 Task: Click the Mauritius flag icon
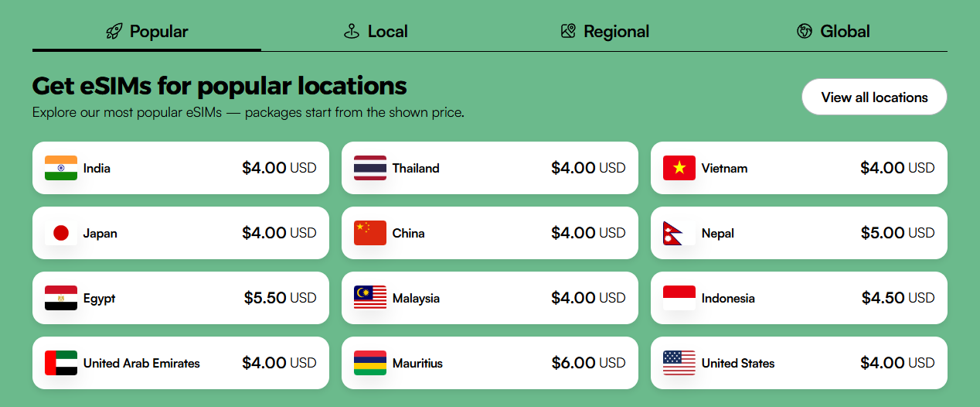pyautogui.click(x=370, y=363)
